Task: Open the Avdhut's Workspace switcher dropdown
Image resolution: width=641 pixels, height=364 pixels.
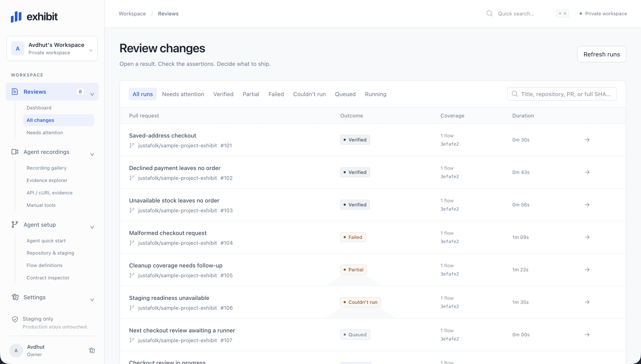Action: click(x=52, y=49)
